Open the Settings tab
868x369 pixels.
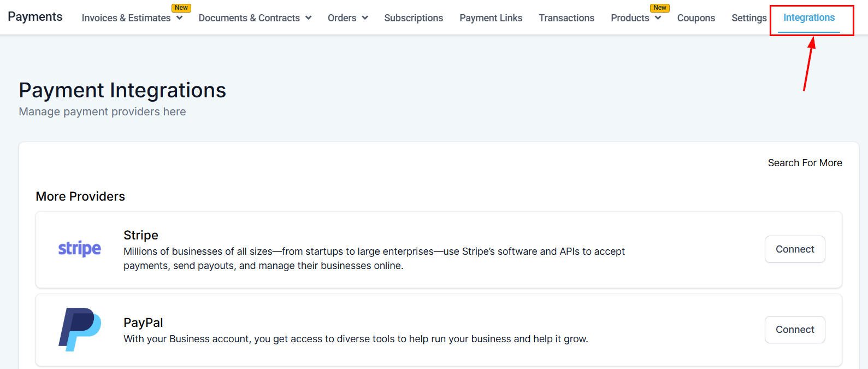click(749, 18)
